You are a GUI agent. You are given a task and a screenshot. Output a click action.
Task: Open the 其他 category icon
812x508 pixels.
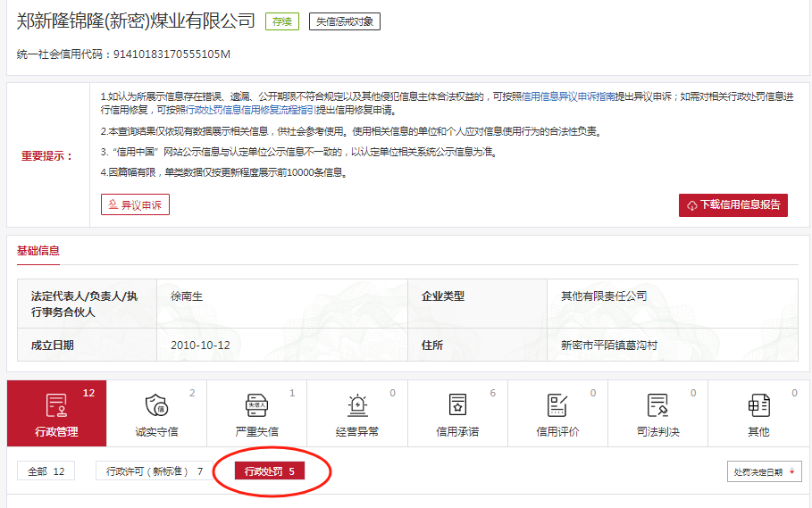click(758, 405)
